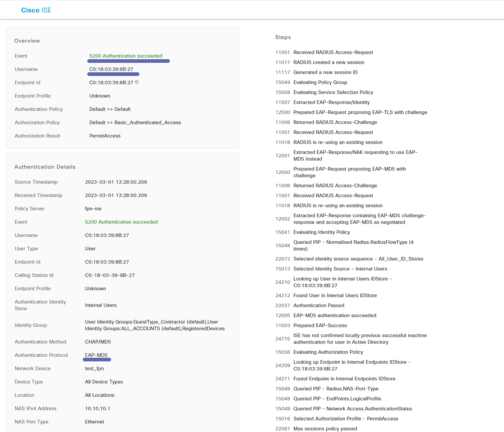Click step 11503 'Prepared EAP-Success'
Viewport: 504px width, 432px height.
pos(311,326)
